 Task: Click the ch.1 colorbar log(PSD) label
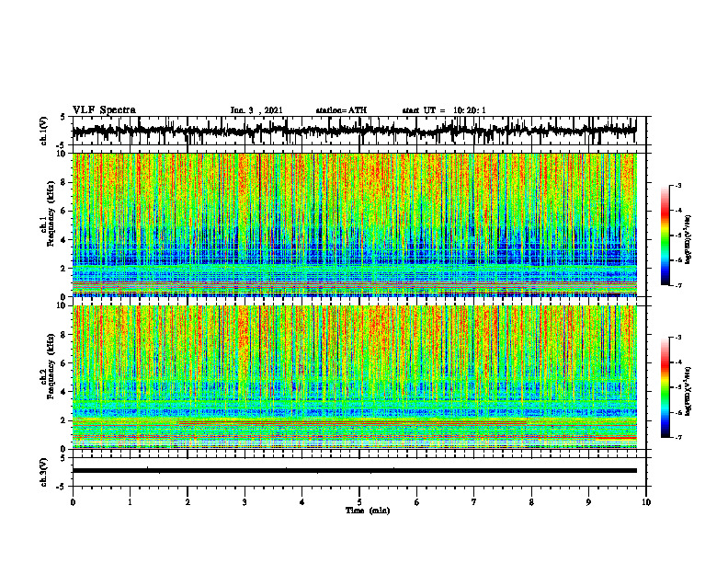tap(688, 240)
